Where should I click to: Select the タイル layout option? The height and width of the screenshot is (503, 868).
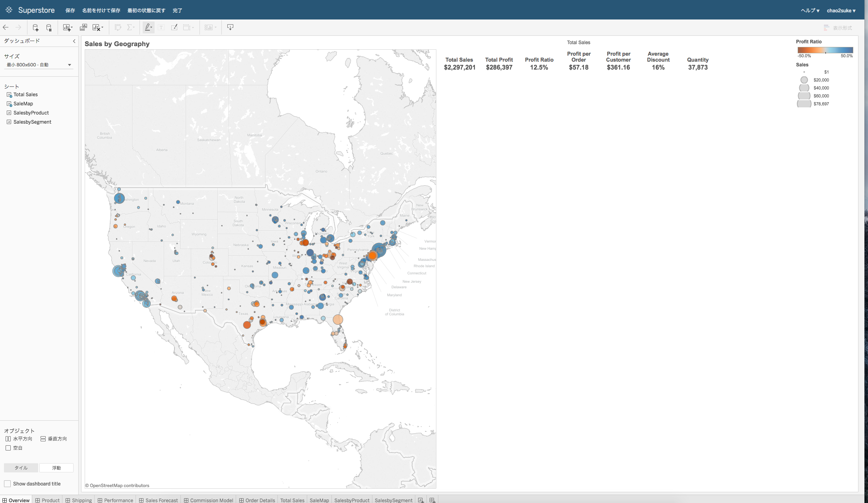point(21,468)
